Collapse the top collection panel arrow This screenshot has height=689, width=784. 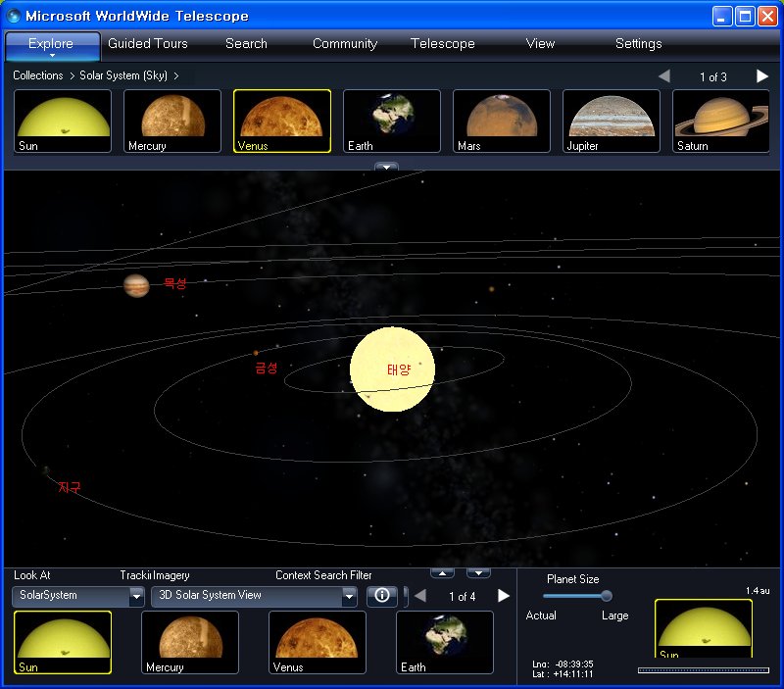pyautogui.click(x=386, y=167)
